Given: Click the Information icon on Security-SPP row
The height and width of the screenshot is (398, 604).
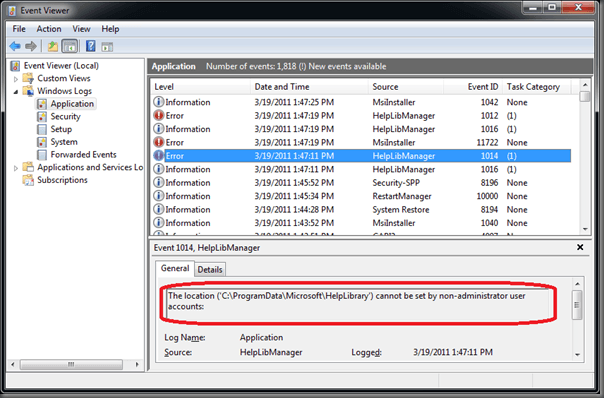Looking at the screenshot, I should (158, 182).
